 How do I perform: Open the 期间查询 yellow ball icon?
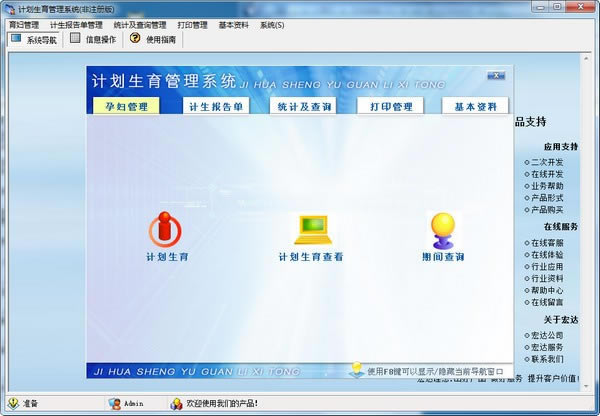[x=443, y=231]
